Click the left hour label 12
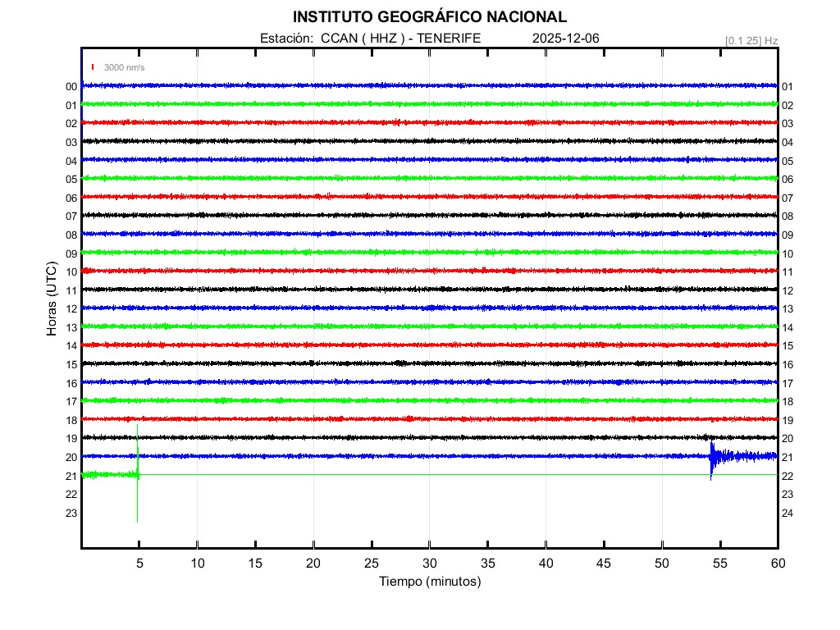 pyautogui.click(x=71, y=309)
